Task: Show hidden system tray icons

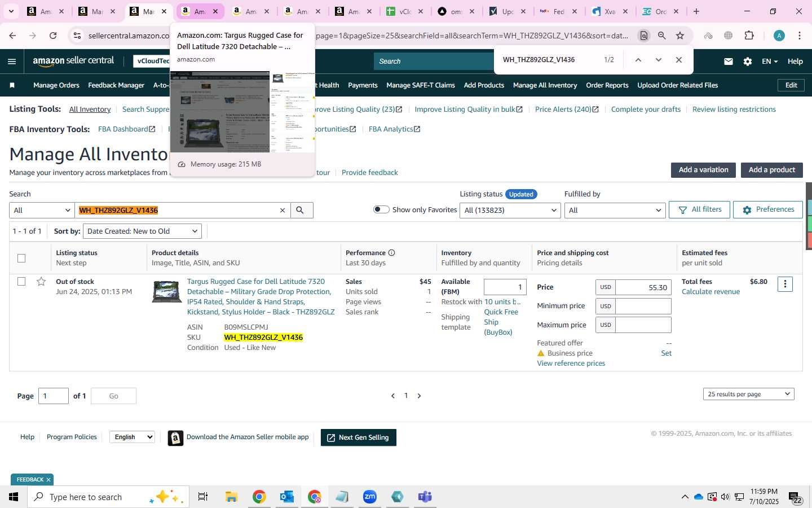Action: click(685, 497)
